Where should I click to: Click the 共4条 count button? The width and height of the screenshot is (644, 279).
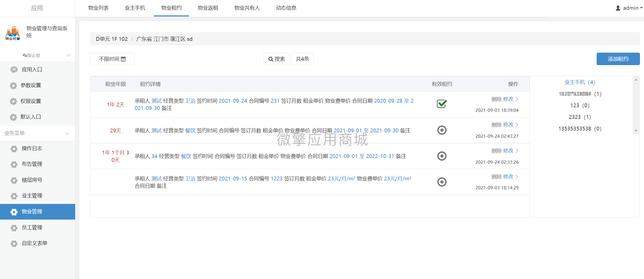[x=303, y=59]
